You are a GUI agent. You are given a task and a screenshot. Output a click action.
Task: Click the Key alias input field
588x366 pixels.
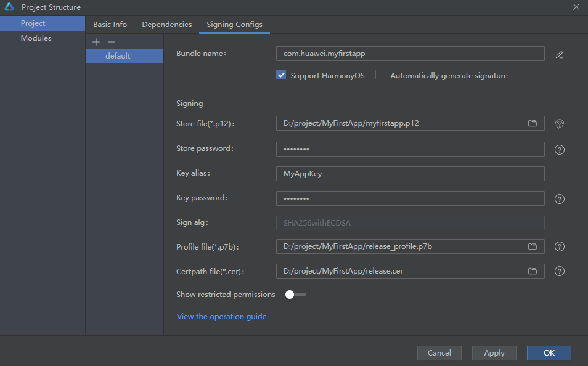[x=410, y=174]
